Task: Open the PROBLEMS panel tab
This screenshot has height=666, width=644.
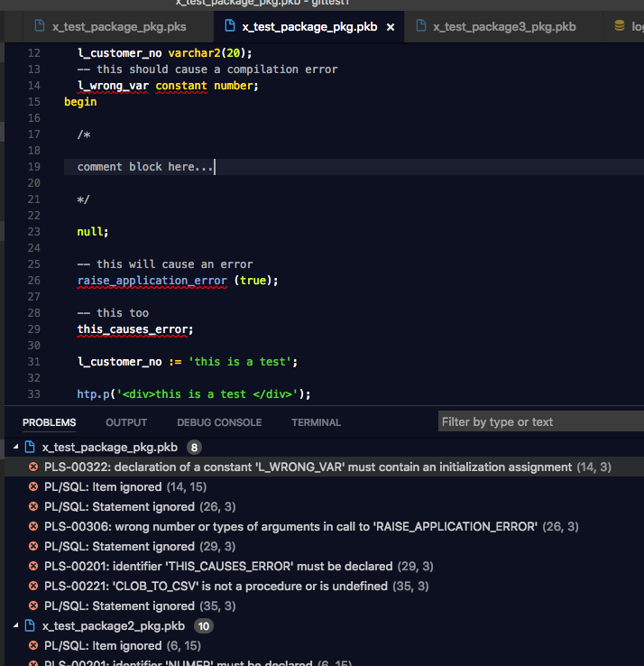Action: [50, 422]
